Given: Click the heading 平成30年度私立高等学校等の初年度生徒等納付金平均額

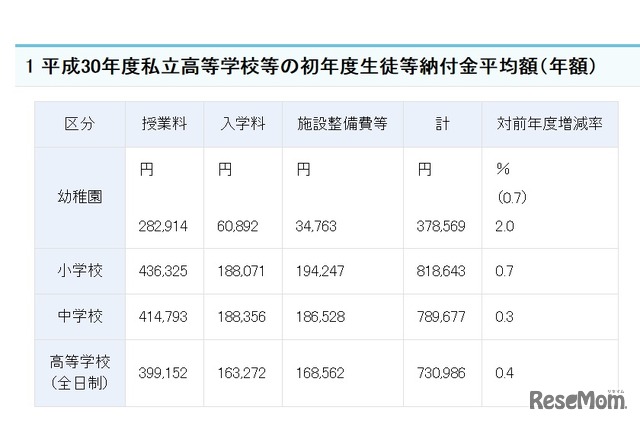Looking at the screenshot, I should click(311, 66).
